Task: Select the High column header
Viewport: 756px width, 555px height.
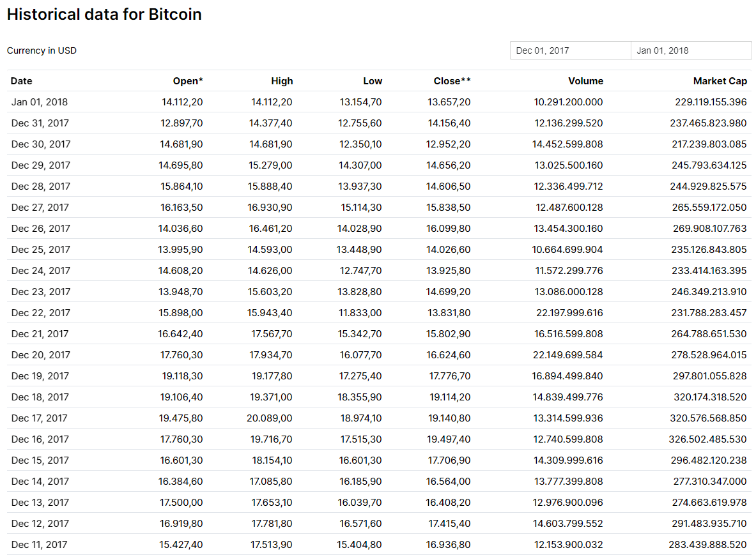Action: click(282, 81)
